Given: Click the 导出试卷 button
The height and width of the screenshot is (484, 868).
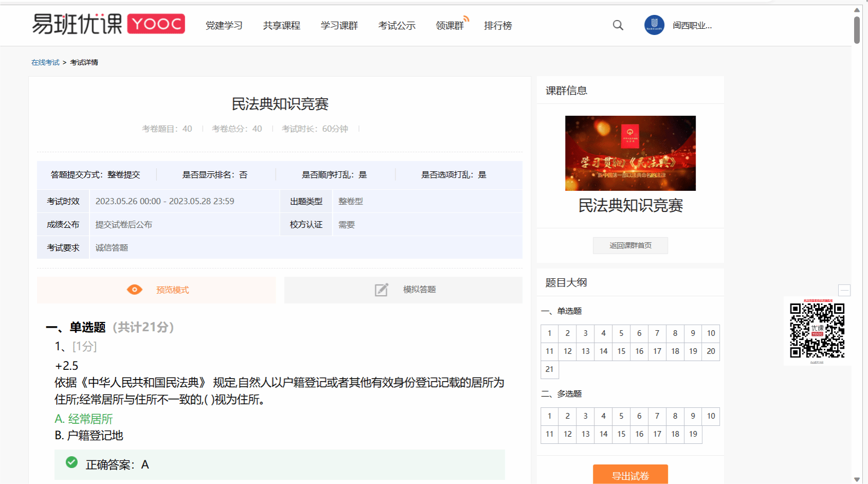Looking at the screenshot, I should tap(630, 475).
